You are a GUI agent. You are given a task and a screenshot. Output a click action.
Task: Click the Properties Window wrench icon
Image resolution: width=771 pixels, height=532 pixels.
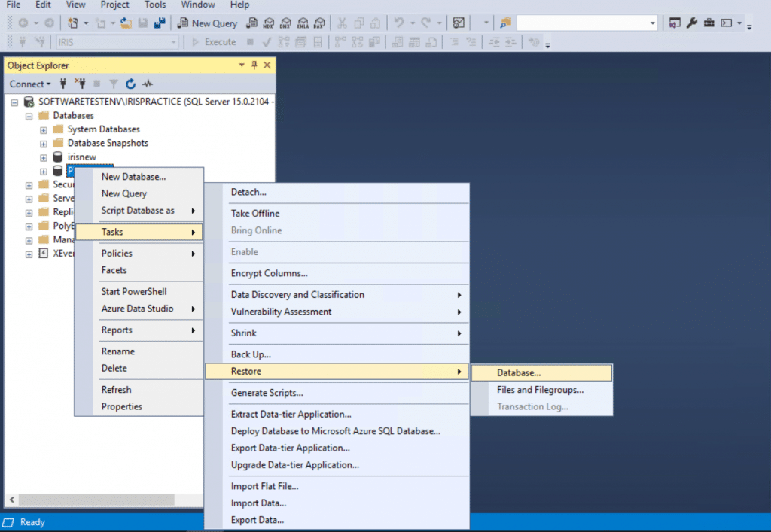click(x=692, y=23)
